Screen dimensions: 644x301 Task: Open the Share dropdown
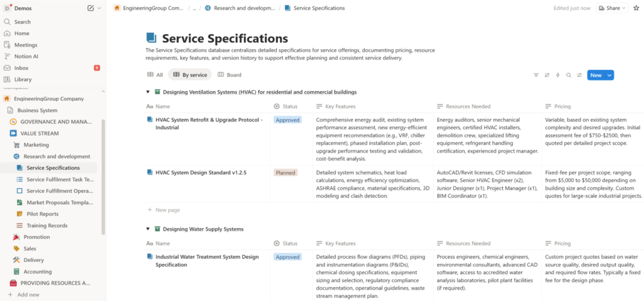tap(611, 8)
